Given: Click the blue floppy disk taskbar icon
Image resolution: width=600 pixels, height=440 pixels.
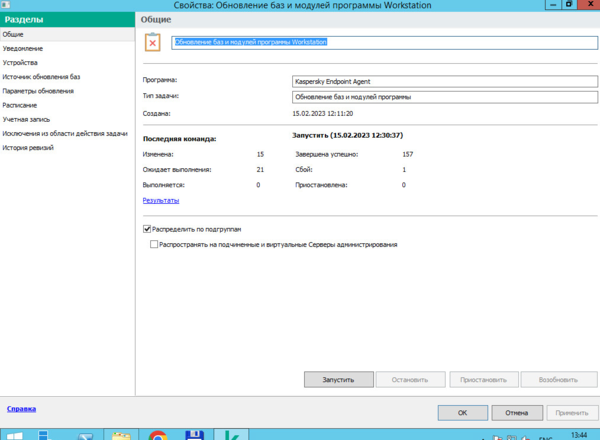Looking at the screenshot, I should click(x=195, y=435).
